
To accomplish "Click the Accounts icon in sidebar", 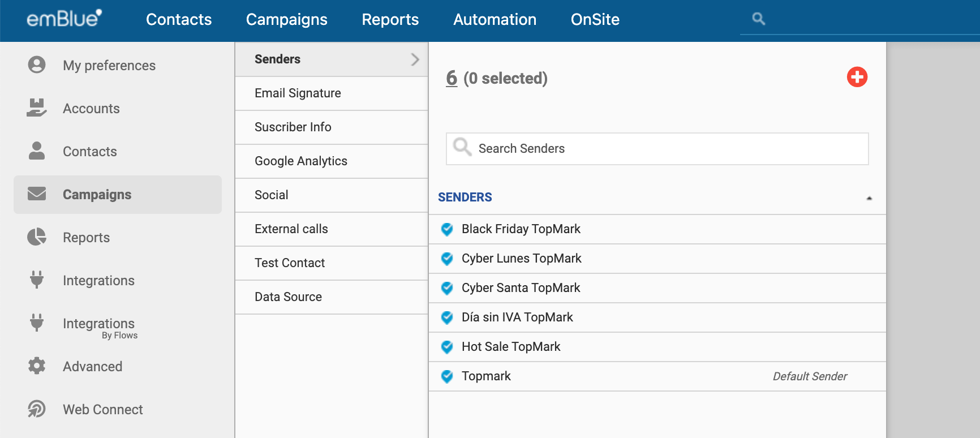I will [37, 108].
